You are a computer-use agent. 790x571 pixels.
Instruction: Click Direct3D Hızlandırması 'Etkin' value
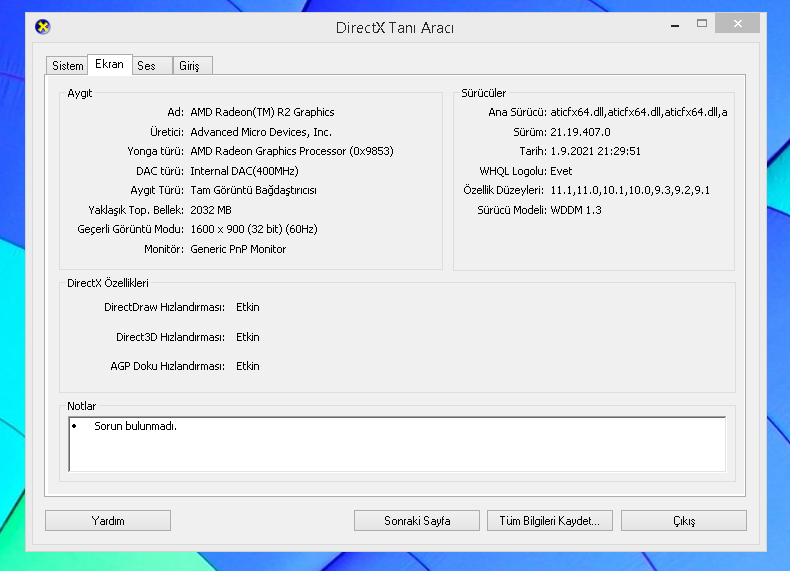tap(248, 337)
